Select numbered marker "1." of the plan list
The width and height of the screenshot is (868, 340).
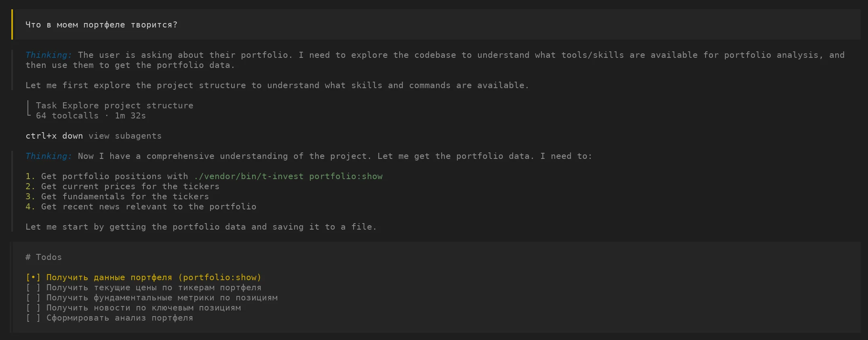click(30, 176)
